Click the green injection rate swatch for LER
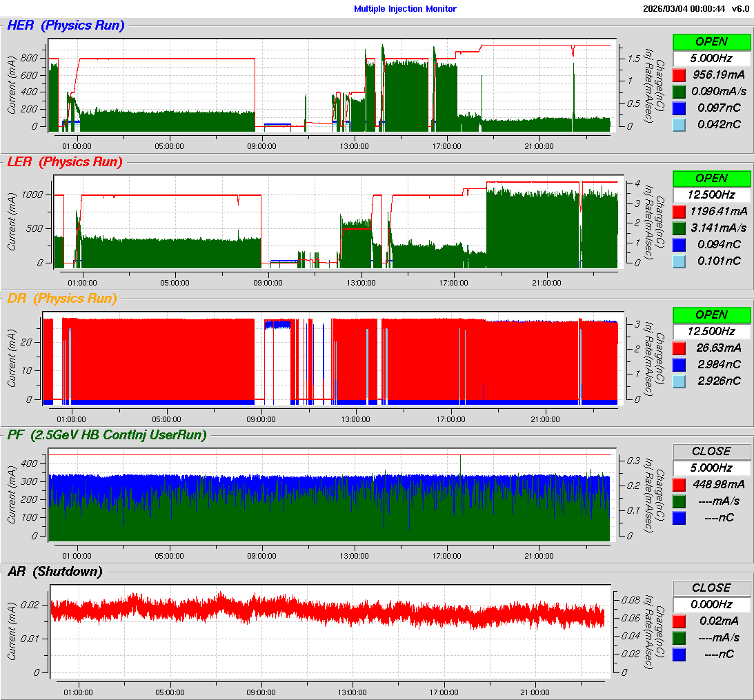 pyautogui.click(x=679, y=228)
